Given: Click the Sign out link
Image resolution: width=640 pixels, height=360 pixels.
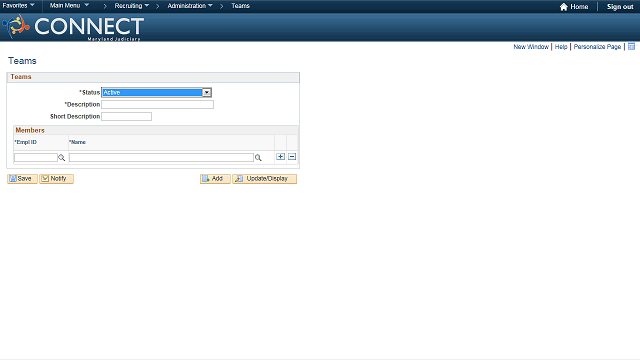Looking at the screenshot, I should click(620, 7).
